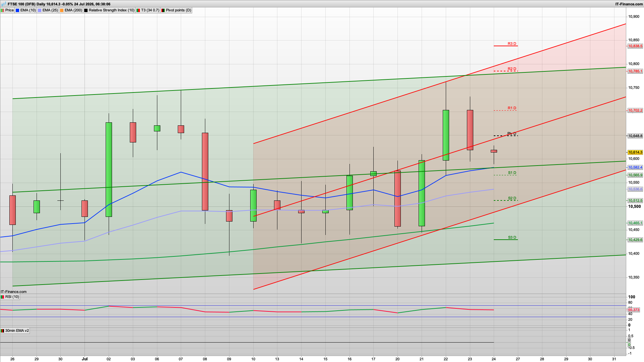Click the green candle on 22 Jul
Image resolution: width=644 pixels, height=362 pixels.
point(446,135)
